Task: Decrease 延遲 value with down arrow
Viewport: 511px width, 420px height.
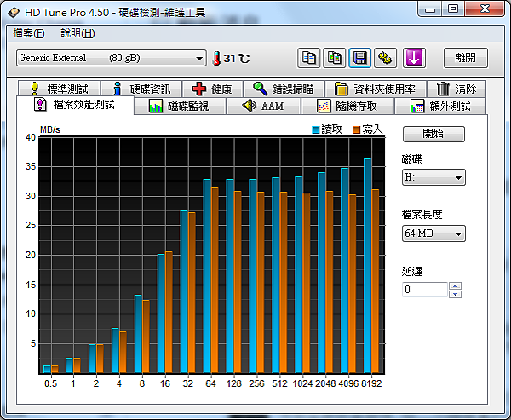Action: point(455,294)
